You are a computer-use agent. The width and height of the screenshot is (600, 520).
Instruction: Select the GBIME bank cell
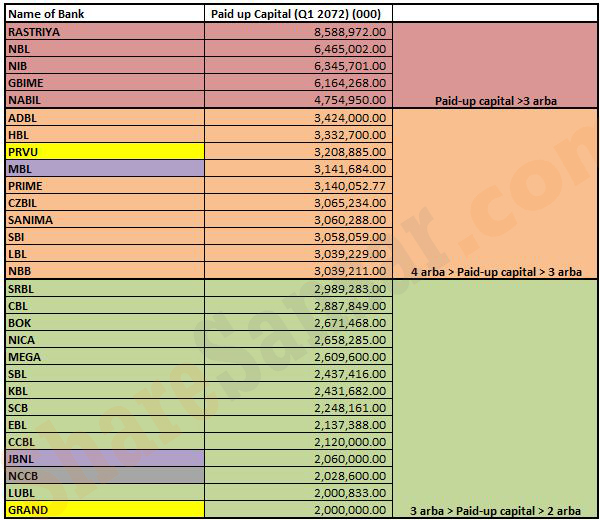105,83
